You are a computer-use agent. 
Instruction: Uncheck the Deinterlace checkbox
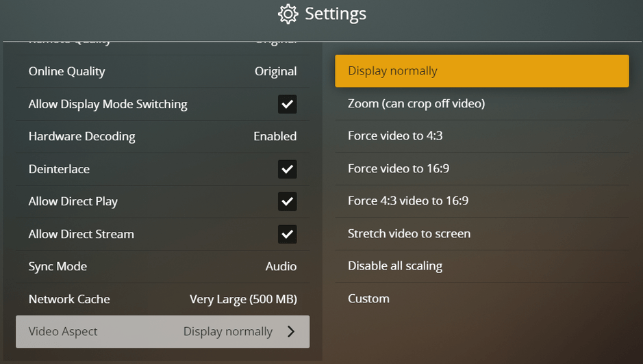288,169
